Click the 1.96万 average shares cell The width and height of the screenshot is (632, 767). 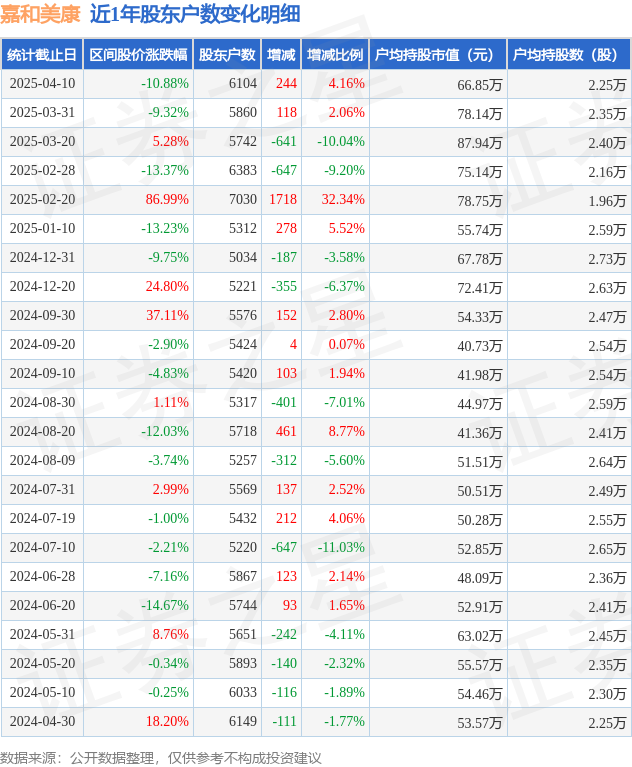[x=607, y=201]
